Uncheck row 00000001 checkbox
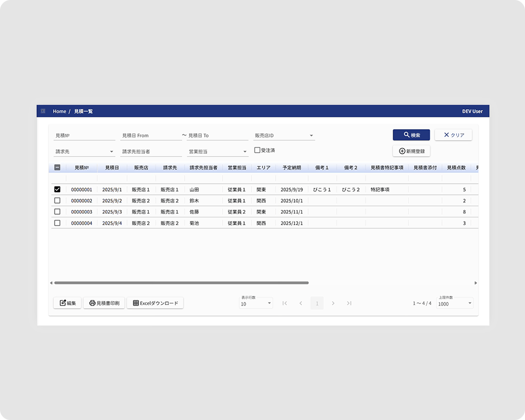 [x=57, y=190]
